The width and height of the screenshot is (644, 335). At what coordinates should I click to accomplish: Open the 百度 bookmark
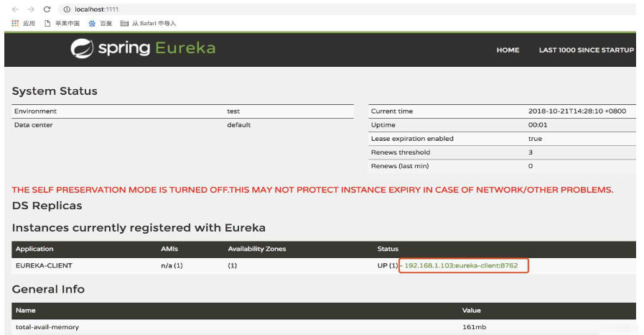click(101, 24)
